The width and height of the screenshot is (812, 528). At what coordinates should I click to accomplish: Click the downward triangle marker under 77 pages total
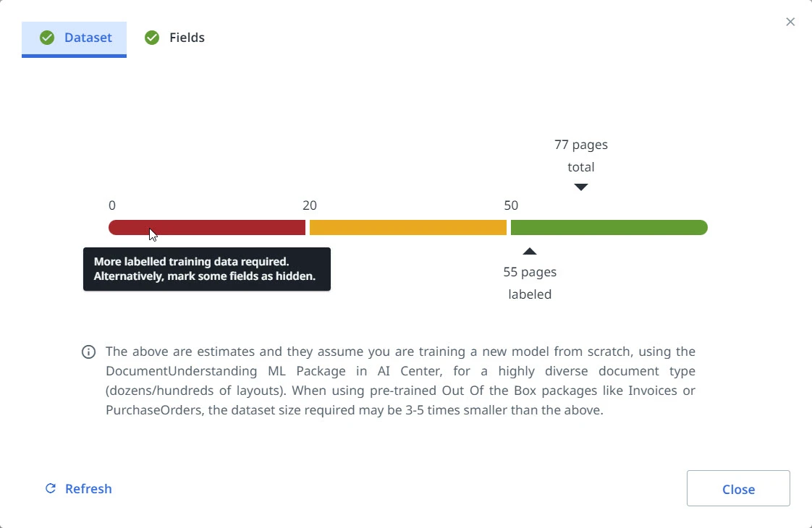(581, 187)
